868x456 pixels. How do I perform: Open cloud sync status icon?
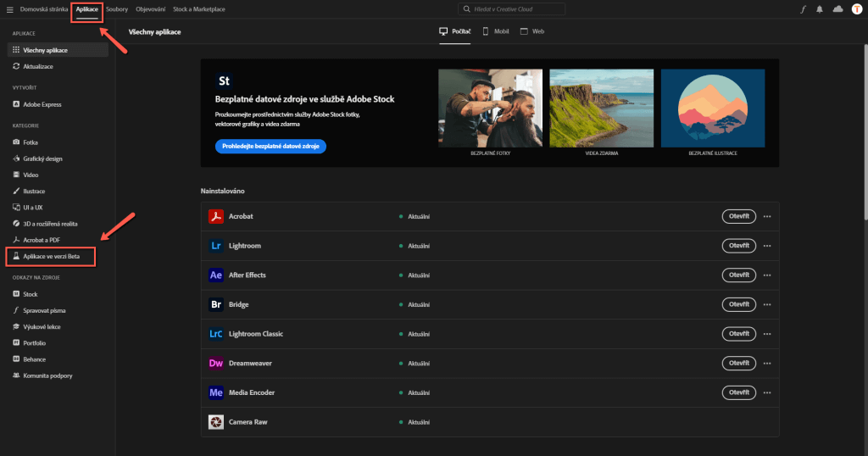tap(837, 8)
